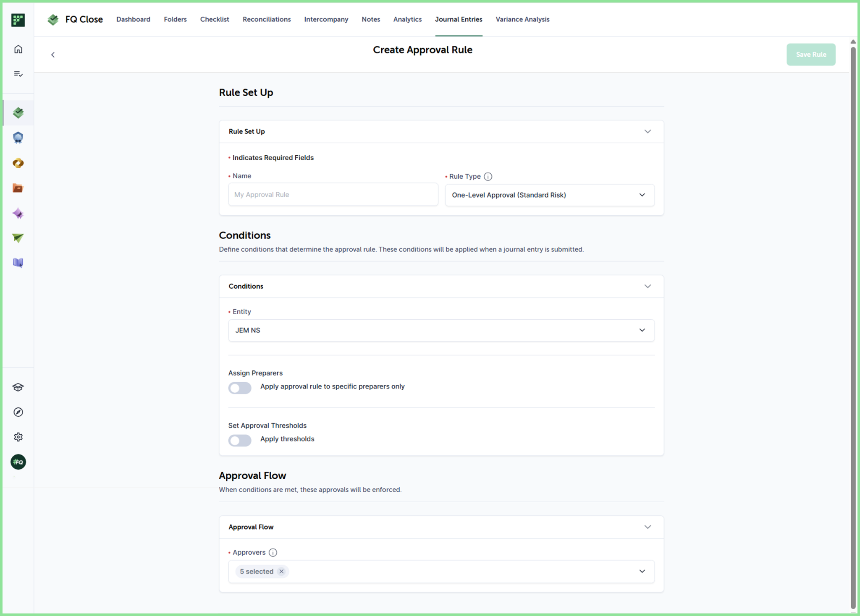
Task: Click the Name input field
Action: coord(333,195)
